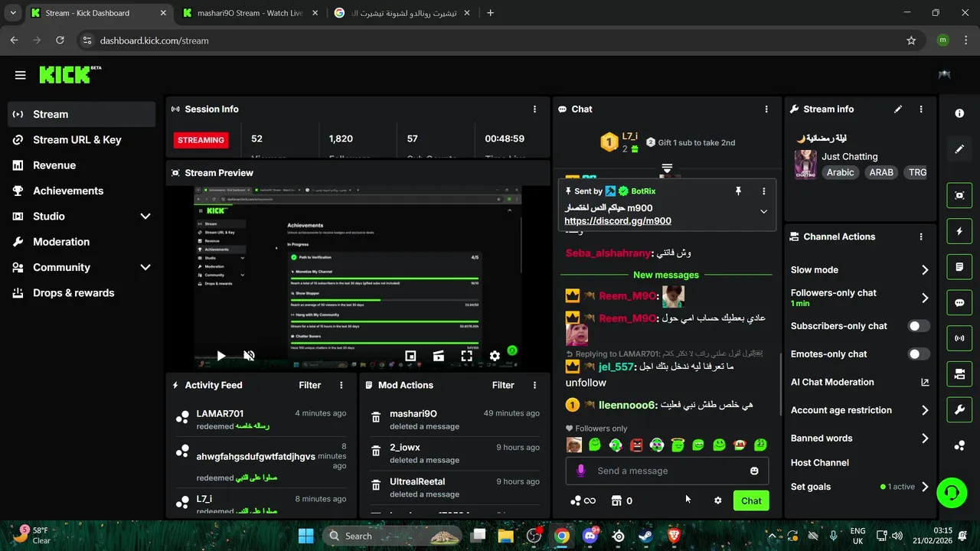The image size is (980, 551).
Task: Click the UltrealReetal mod action entry
Action: coord(455,487)
